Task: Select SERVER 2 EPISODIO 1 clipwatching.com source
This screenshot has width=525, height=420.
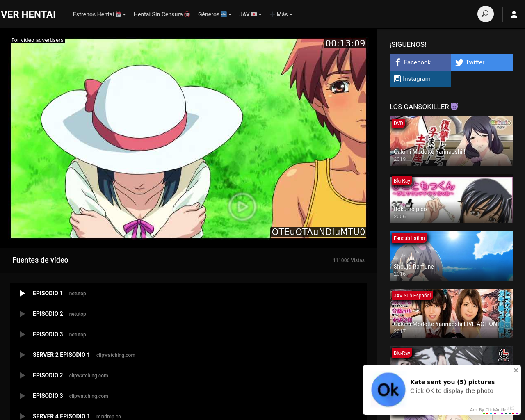Action: point(188,355)
